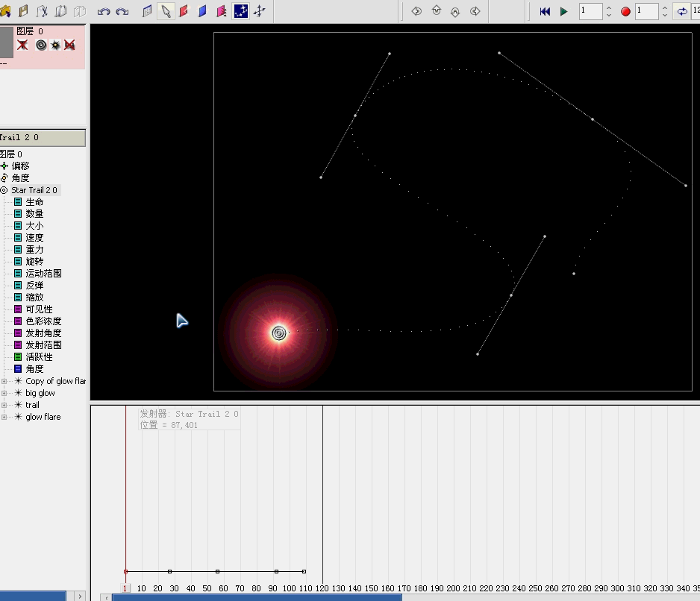Click the timeline horizontal scrollbar thumb
Image resolution: width=700 pixels, height=601 pixels.
(257, 597)
